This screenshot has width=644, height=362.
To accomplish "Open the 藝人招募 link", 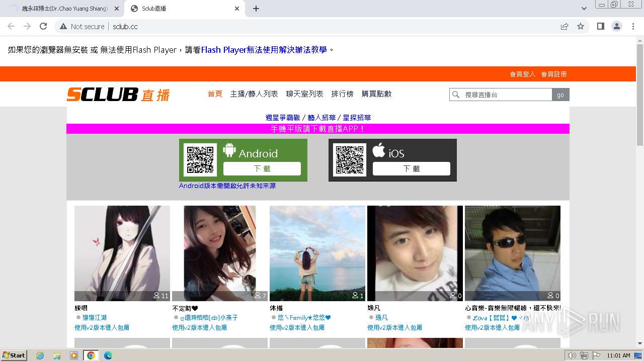I will point(321,118).
